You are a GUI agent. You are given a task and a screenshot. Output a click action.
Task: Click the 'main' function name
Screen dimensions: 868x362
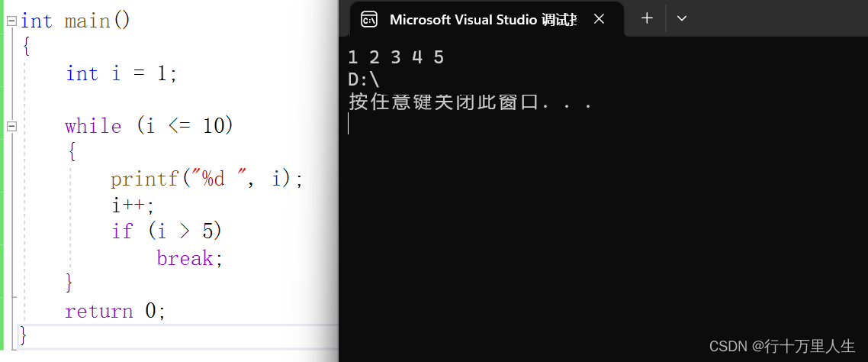88,21
